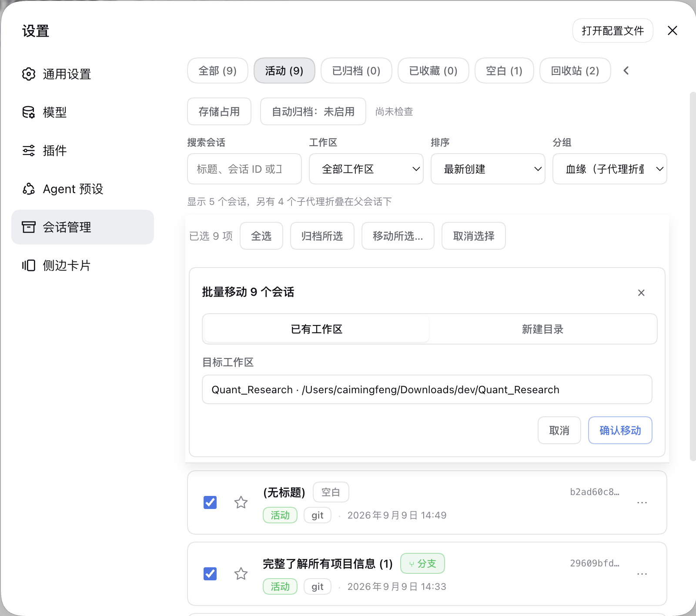The height and width of the screenshot is (616, 696).
Task: Click the archive box icon beside 会话管理
Action: pos(29,227)
